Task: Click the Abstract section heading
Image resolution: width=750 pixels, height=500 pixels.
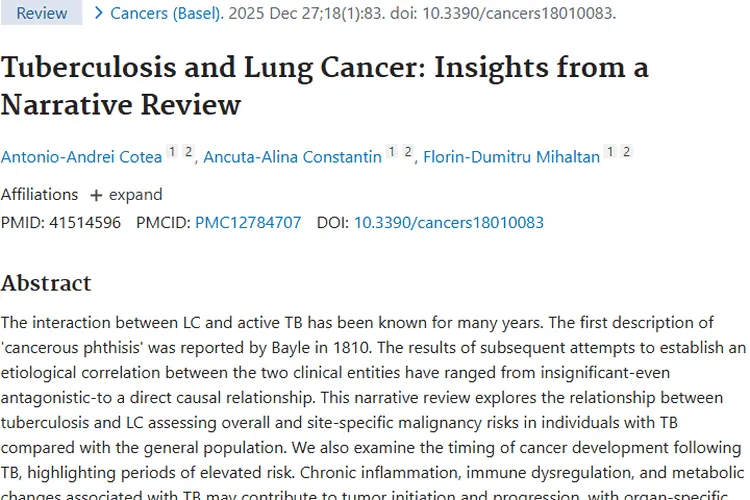Action: pyautogui.click(x=46, y=283)
